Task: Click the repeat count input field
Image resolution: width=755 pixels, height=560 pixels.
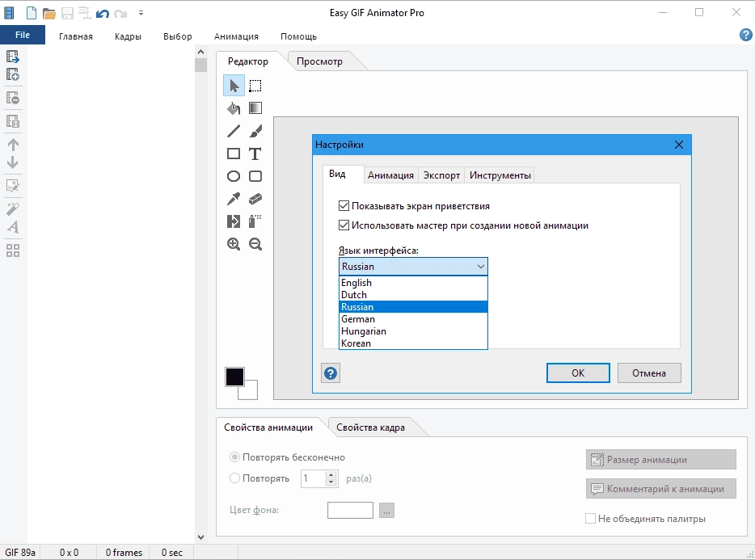Action: [x=314, y=478]
